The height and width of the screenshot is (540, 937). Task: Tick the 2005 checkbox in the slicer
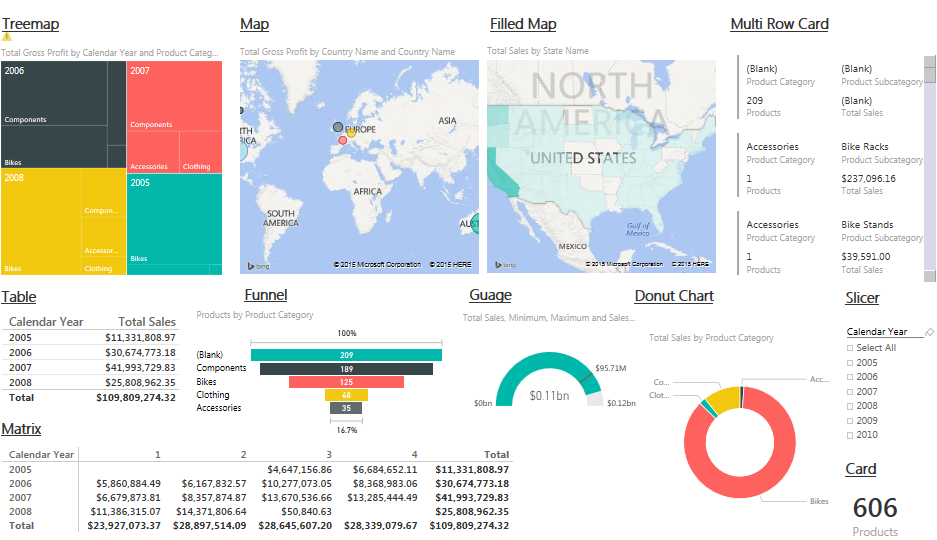(x=850, y=363)
